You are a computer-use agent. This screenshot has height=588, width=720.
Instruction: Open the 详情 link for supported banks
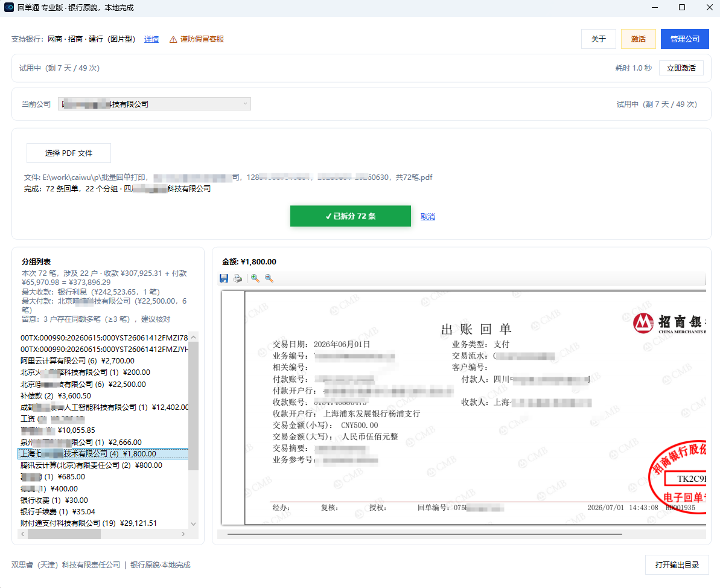pos(151,39)
